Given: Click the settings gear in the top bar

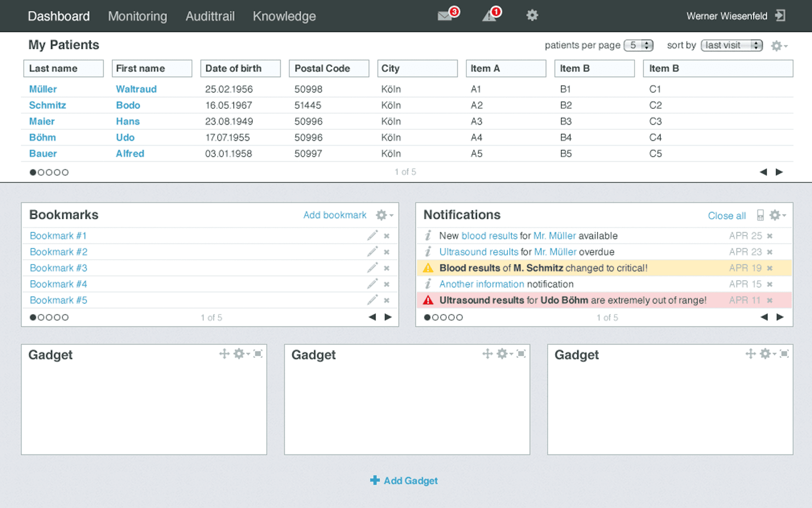Looking at the screenshot, I should click(532, 15).
